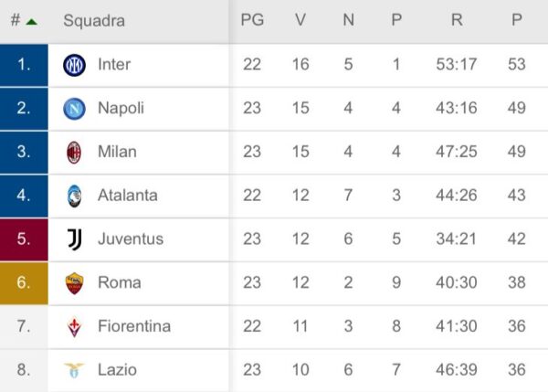Open the Juventus team name link
Viewport: 548px width, 392px height.
point(130,239)
